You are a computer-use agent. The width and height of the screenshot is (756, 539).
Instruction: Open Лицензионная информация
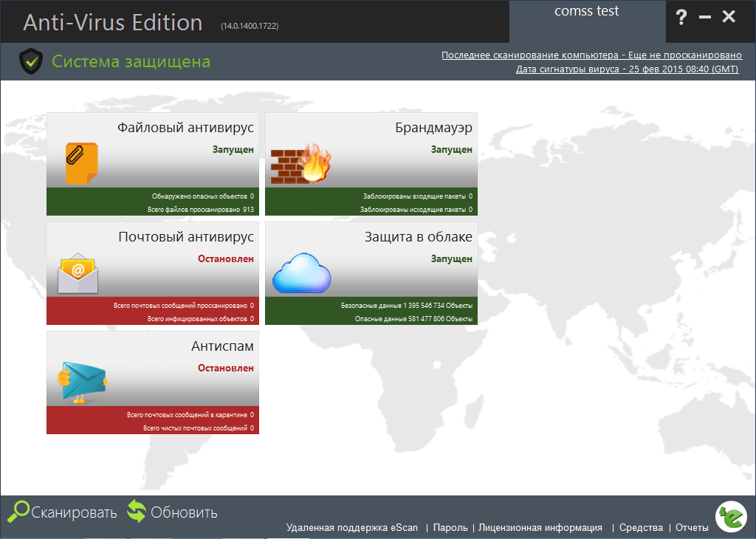point(543,528)
